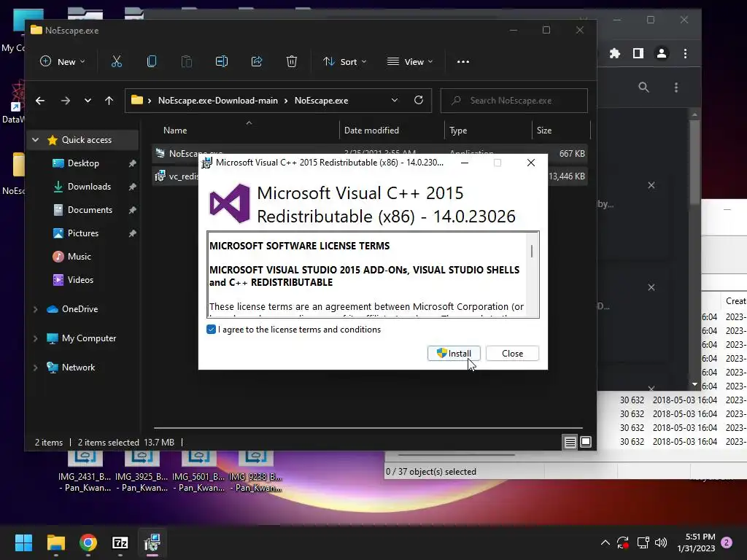Click the IMG_2431 desktop file icon
The image size is (747, 560).
[85, 470]
